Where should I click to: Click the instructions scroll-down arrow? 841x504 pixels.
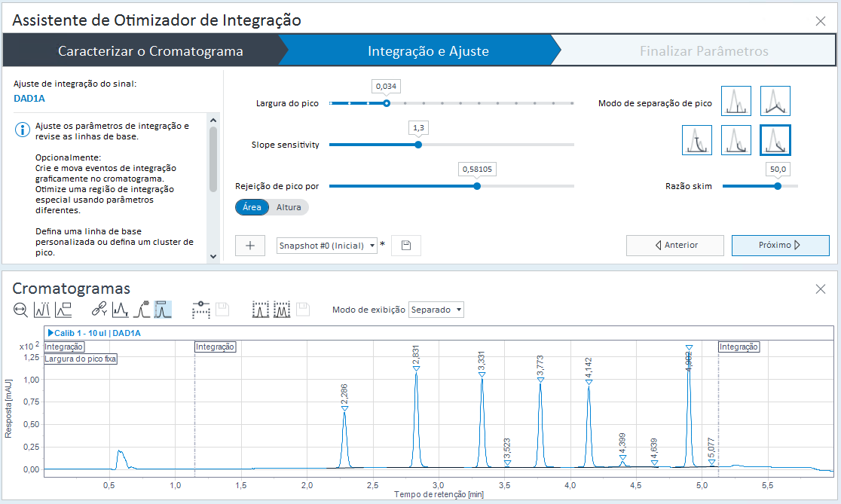(x=213, y=256)
